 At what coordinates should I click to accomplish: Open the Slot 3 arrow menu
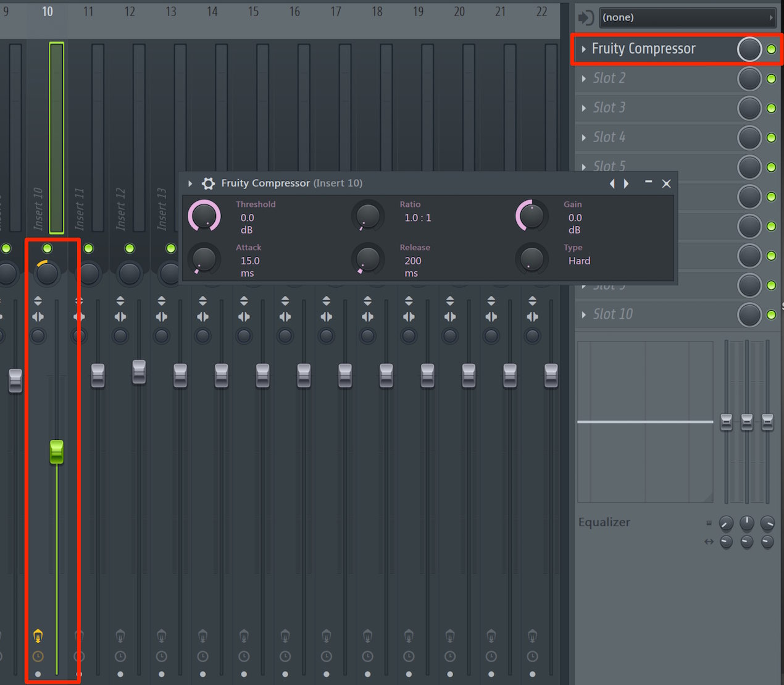583,108
